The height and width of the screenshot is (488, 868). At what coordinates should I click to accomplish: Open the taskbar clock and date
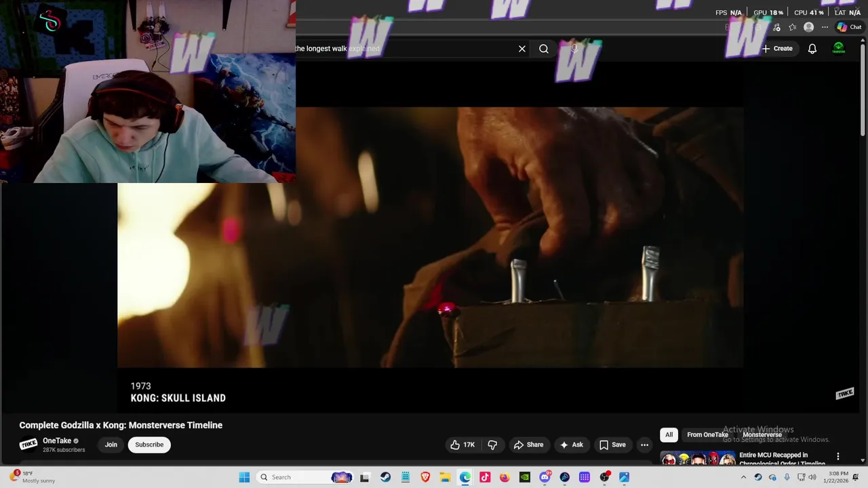[x=835, y=477]
